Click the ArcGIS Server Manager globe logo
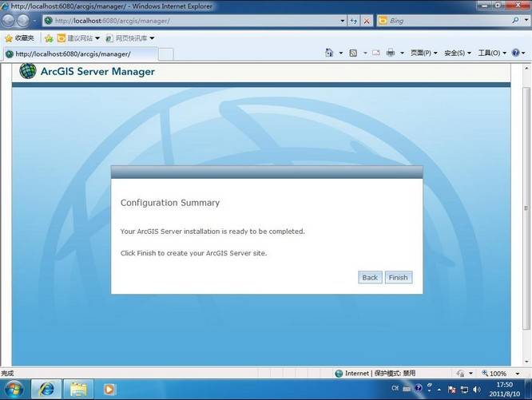 pyautogui.click(x=28, y=71)
